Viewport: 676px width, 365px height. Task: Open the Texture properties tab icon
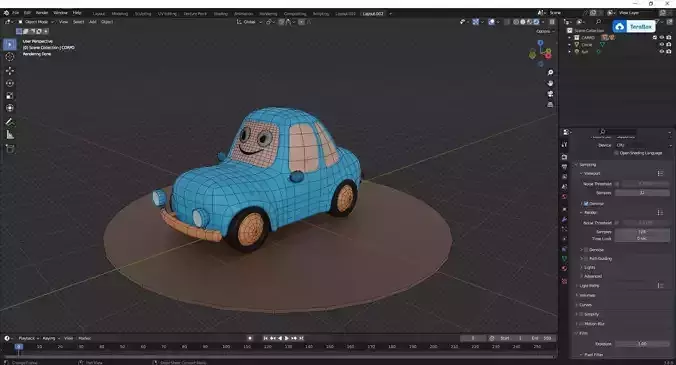pos(564,281)
